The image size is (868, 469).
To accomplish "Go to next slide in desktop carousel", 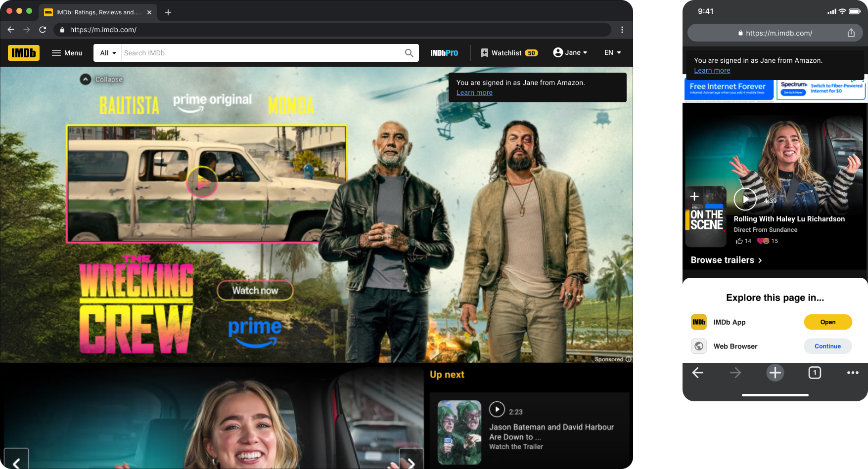I will tap(411, 459).
